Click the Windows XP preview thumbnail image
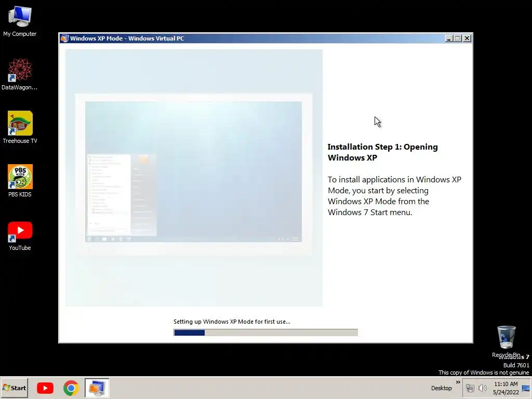Screen dimensions: 532x399 pos(194,178)
